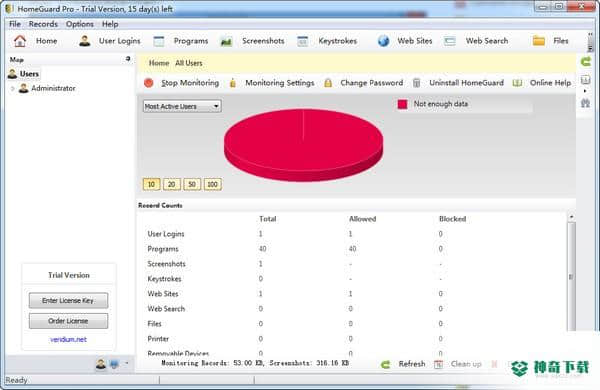The height and width of the screenshot is (390, 600).
Task: Open Keystrokes records icon
Action: (303, 41)
